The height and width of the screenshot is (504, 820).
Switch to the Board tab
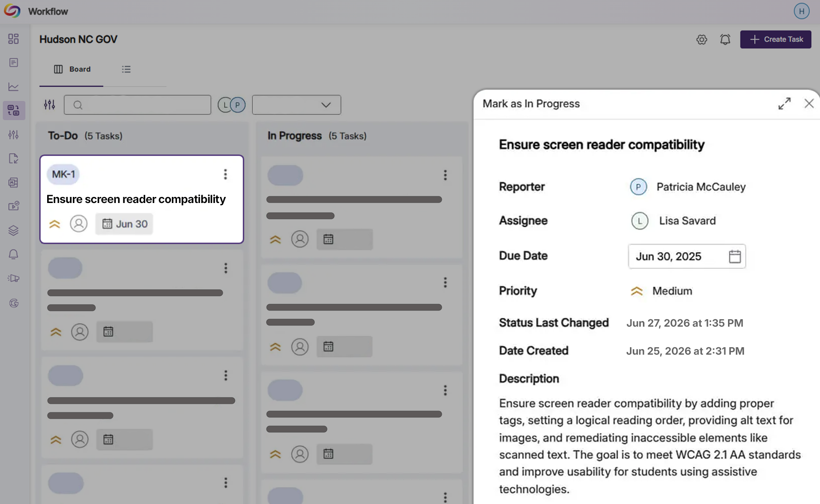(x=71, y=69)
